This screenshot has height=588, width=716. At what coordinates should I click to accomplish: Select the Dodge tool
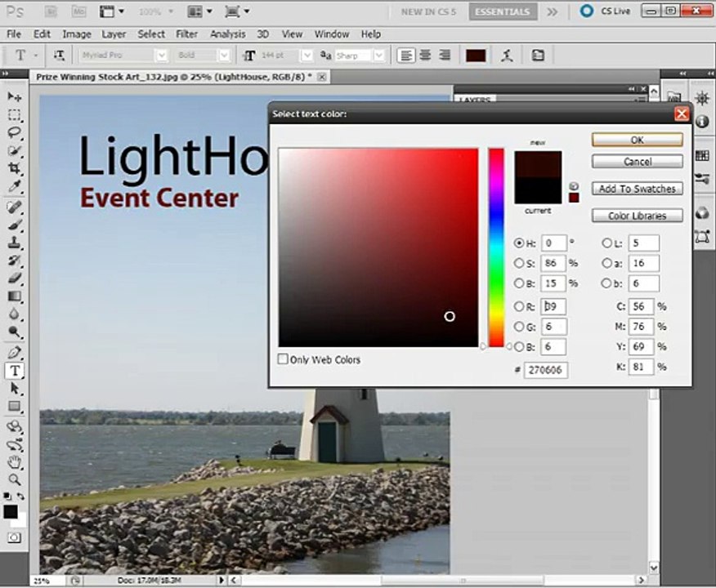tap(15, 332)
